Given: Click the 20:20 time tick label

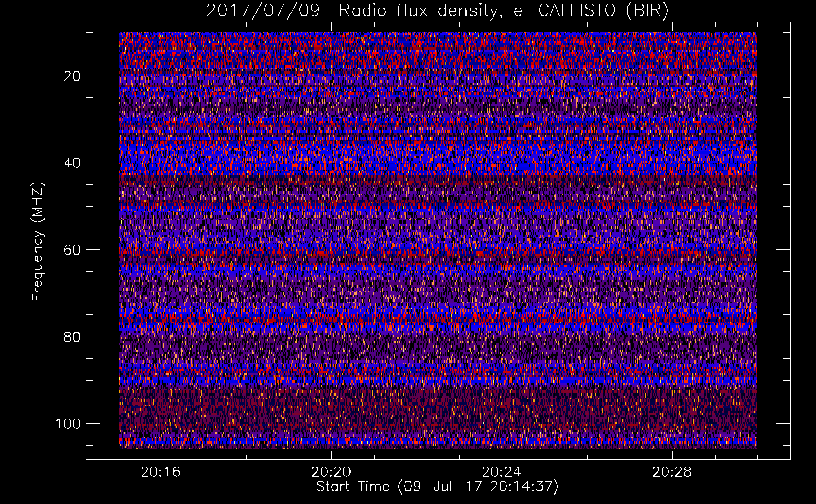Looking at the screenshot, I should [x=331, y=472].
